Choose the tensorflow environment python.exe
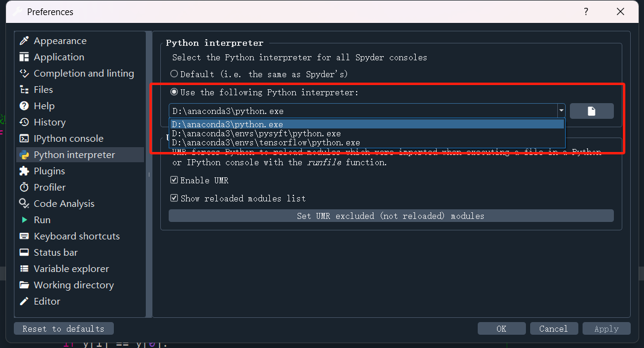Screen dimensions: 644x348 click(x=266, y=143)
